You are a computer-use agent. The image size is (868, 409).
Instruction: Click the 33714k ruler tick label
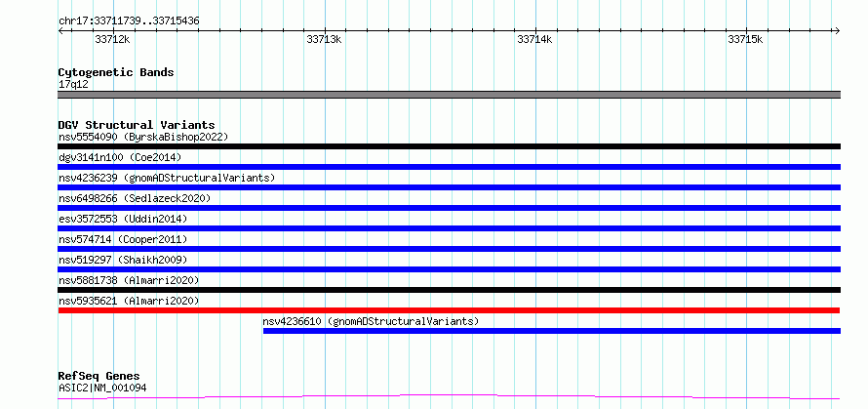534,39
